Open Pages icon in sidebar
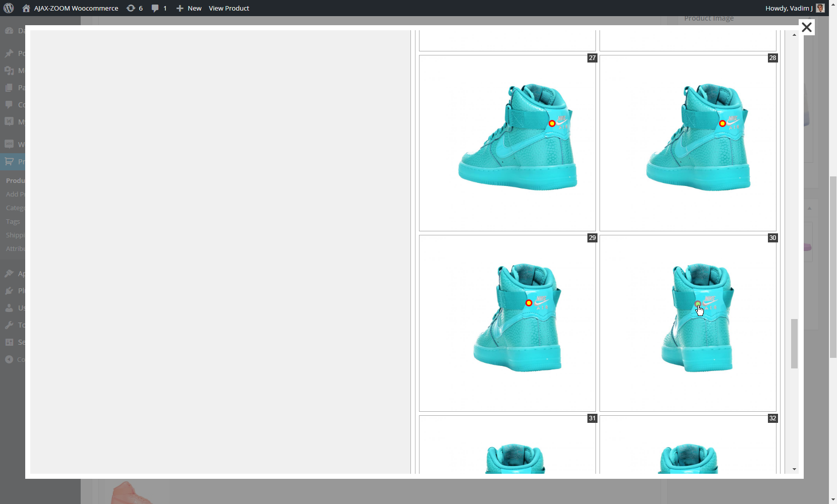Image resolution: width=837 pixels, height=504 pixels. point(9,87)
